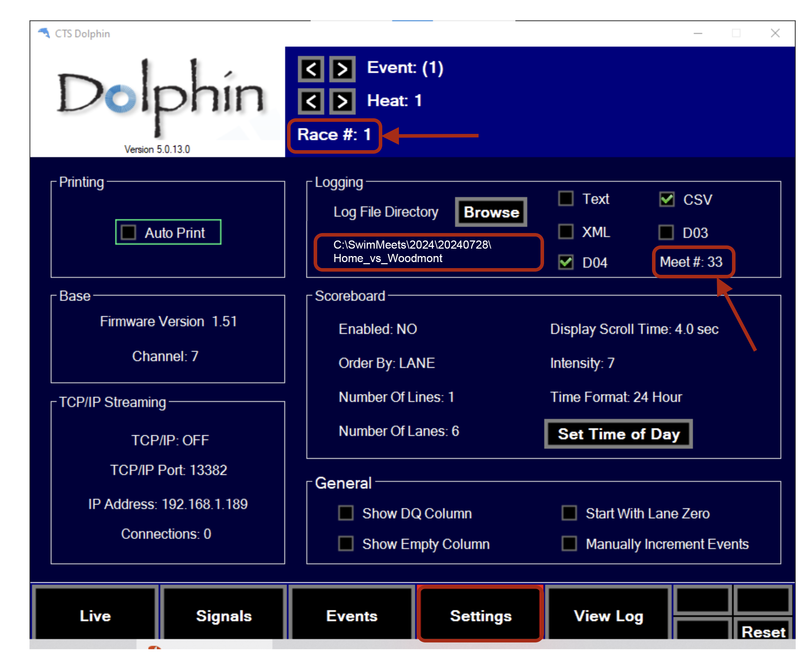812x663 pixels.
Task: Click Set Time of Day button
Action: 618,434
